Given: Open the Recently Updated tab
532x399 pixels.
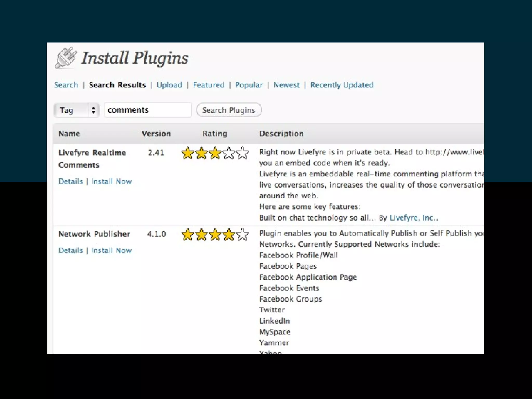Looking at the screenshot, I should pos(342,85).
